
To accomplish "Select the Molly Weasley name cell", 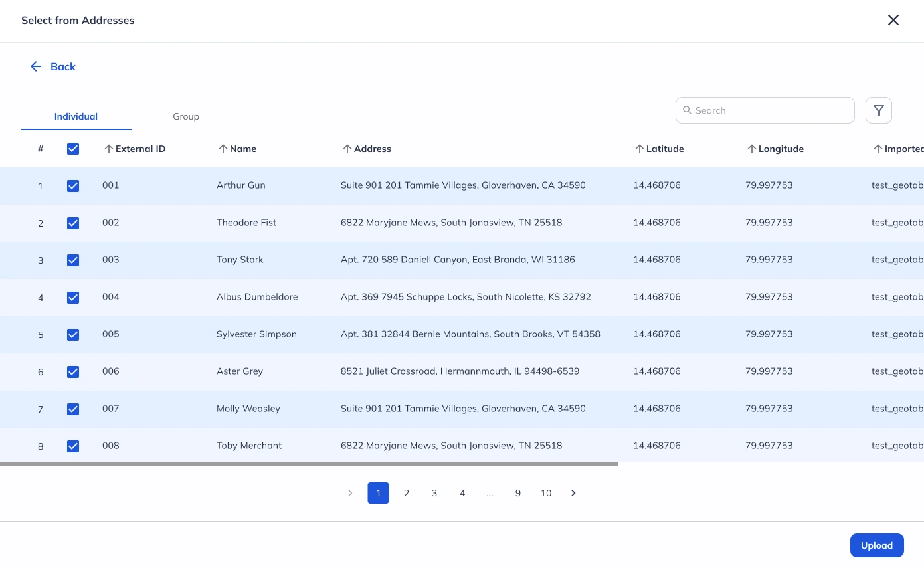I will [x=248, y=409].
